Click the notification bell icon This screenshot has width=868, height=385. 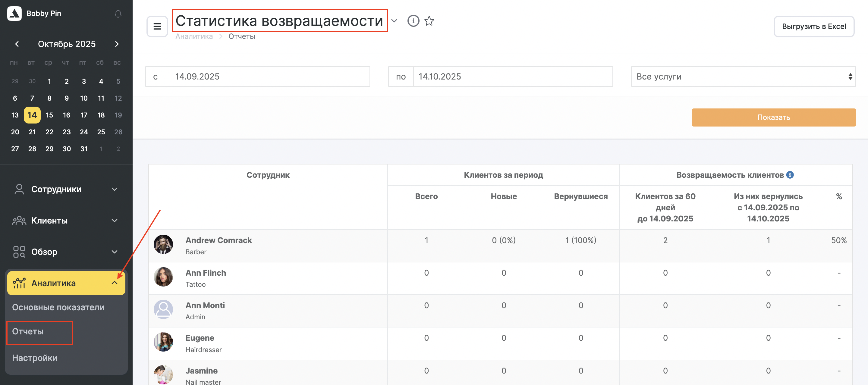tap(118, 14)
